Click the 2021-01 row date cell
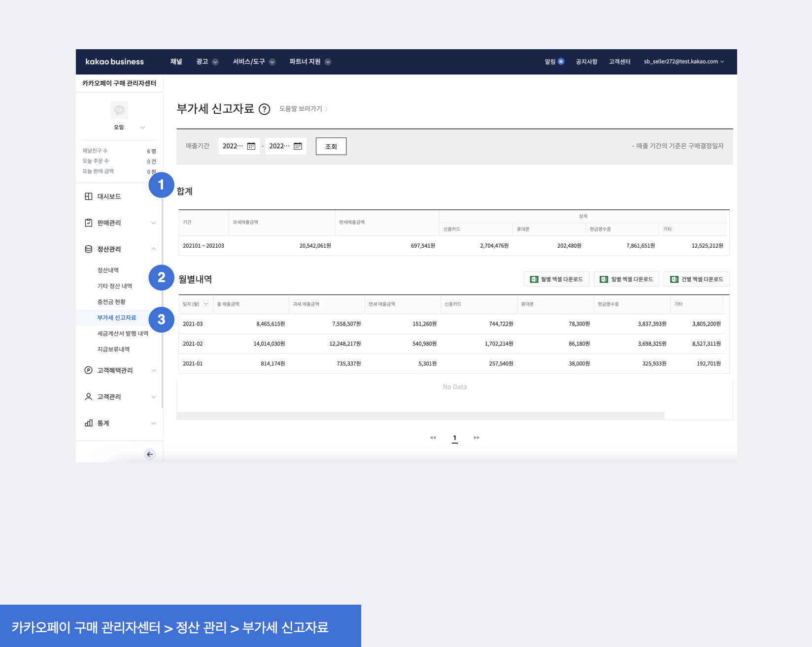This screenshot has height=647, width=812. pyautogui.click(x=193, y=364)
